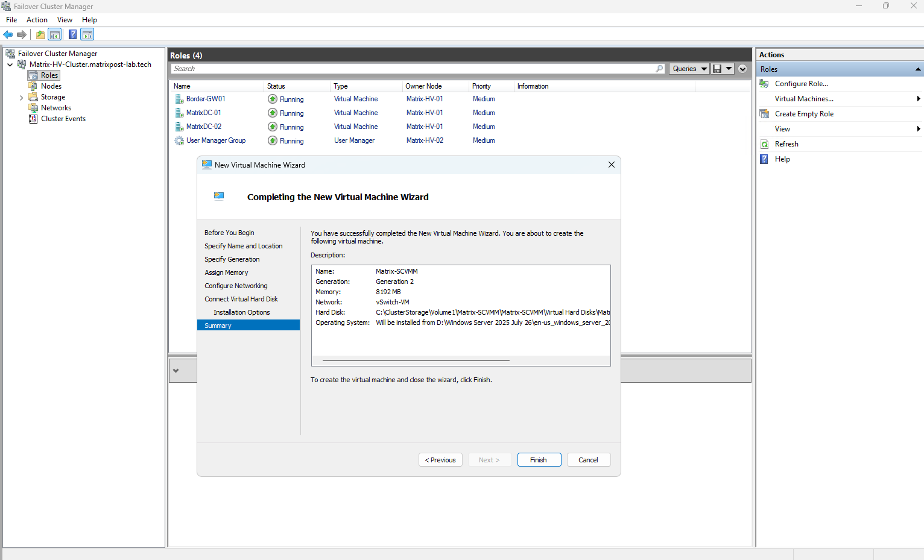Screen dimensions: 924x560
Task: Click the Help question mark icon in Actions
Action: point(764,159)
